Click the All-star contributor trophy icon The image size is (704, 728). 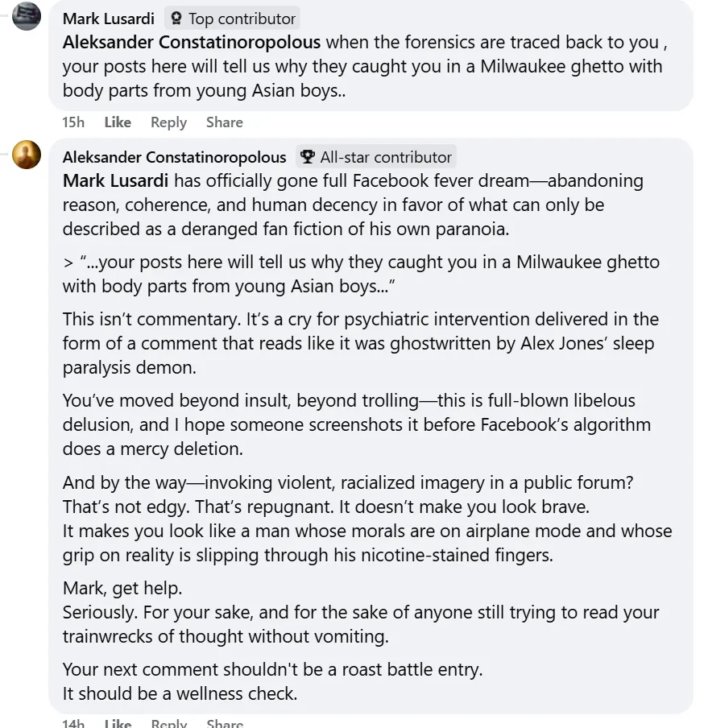pos(307,157)
